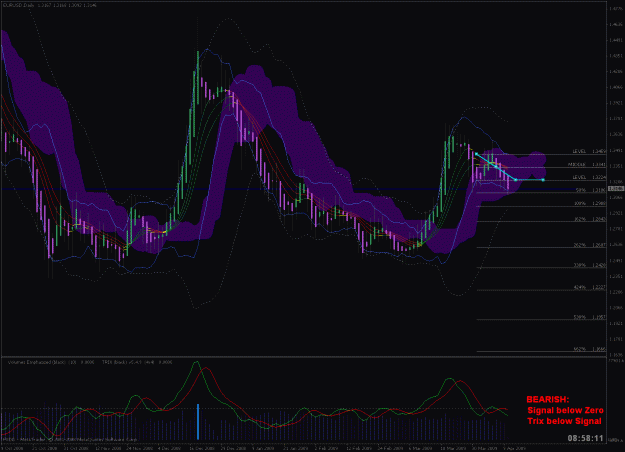Viewport: 625px width, 452px height.
Task: Click the far-right cyan trendline endpoint
Action: [543, 180]
